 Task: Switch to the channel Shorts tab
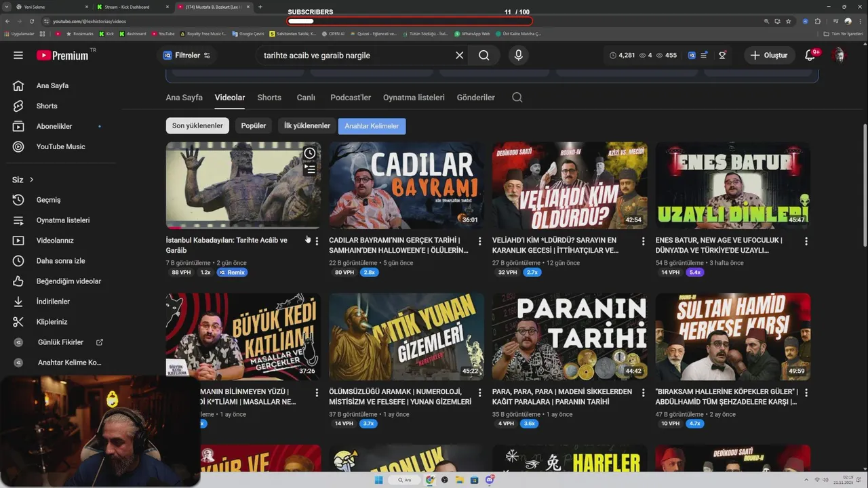click(269, 98)
